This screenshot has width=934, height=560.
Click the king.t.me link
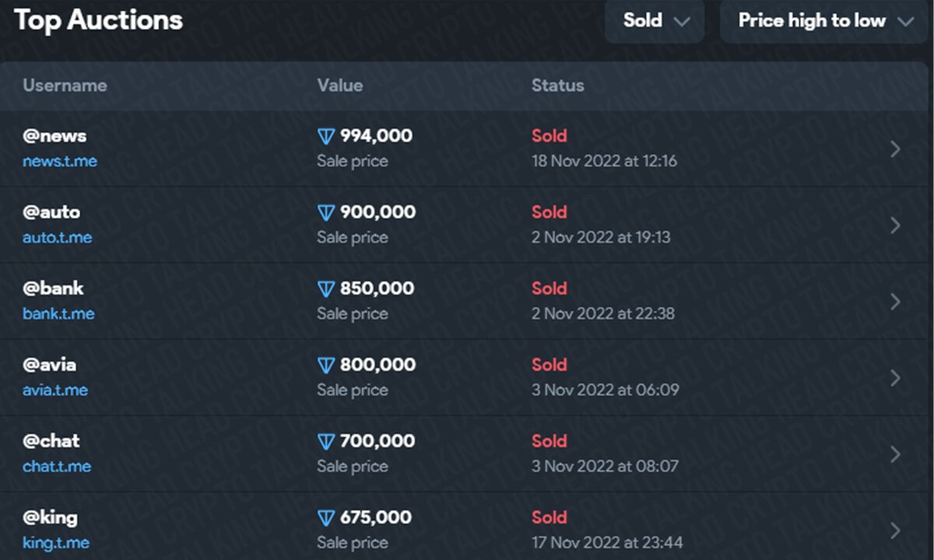[x=56, y=543]
